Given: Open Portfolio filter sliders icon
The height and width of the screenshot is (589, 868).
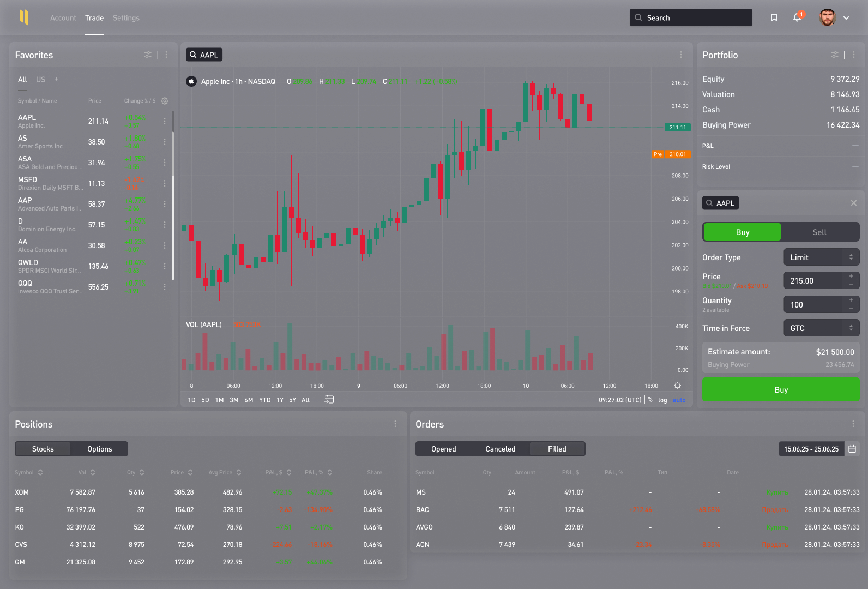Looking at the screenshot, I should point(834,55).
